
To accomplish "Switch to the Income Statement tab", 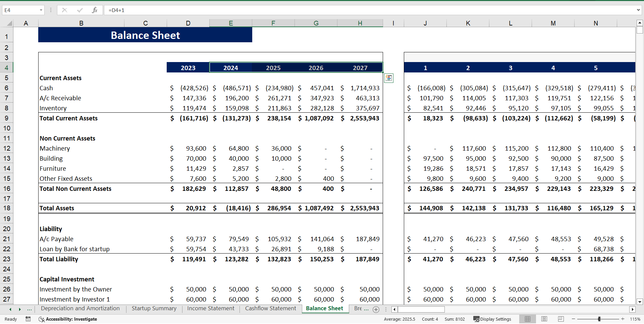I will (x=211, y=309).
